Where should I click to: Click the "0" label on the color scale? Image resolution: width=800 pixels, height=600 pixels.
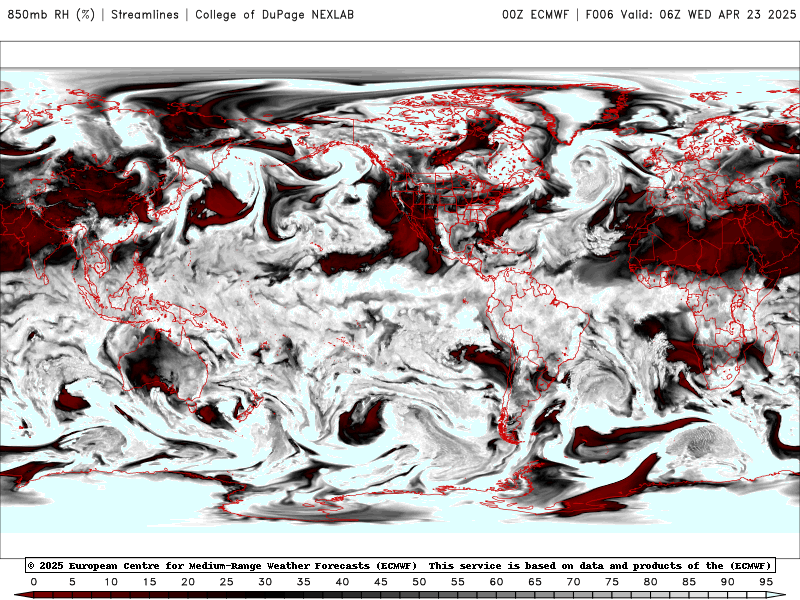(x=34, y=582)
